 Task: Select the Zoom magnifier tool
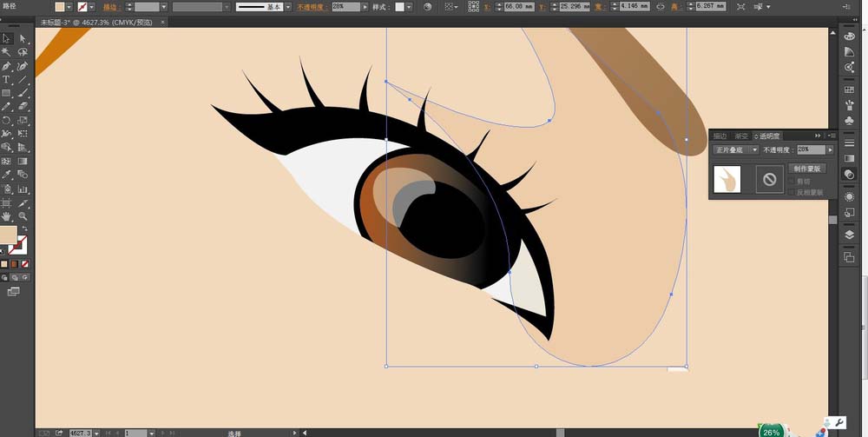coord(23,215)
